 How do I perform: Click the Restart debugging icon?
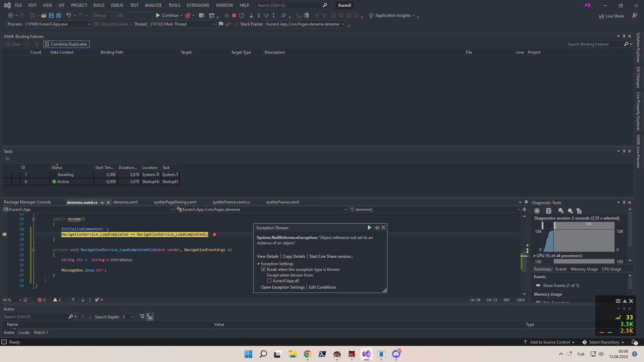coord(241,15)
